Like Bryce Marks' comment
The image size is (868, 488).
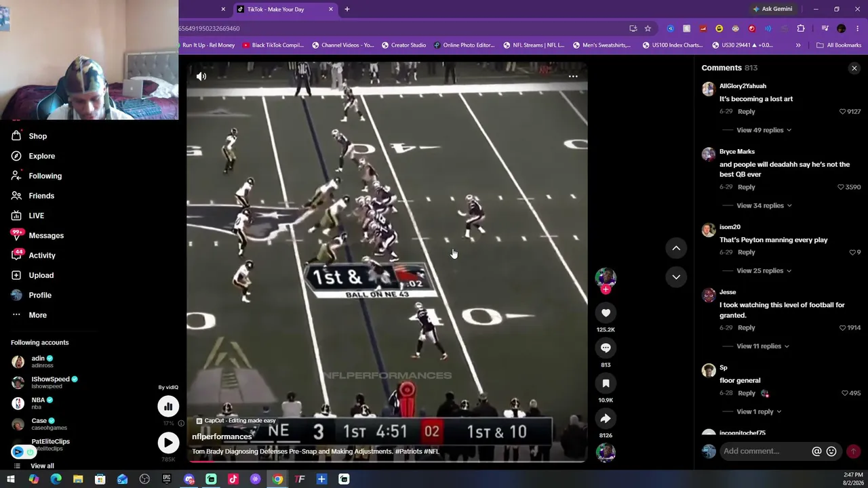(x=841, y=187)
